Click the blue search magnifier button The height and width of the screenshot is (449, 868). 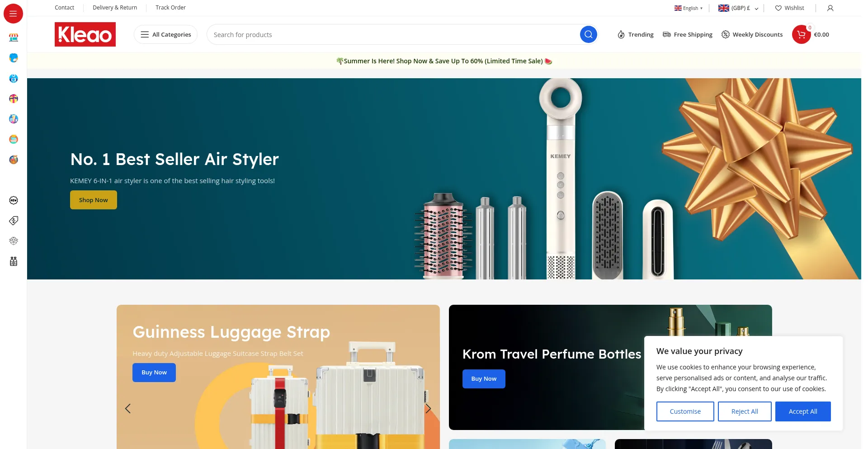(588, 34)
